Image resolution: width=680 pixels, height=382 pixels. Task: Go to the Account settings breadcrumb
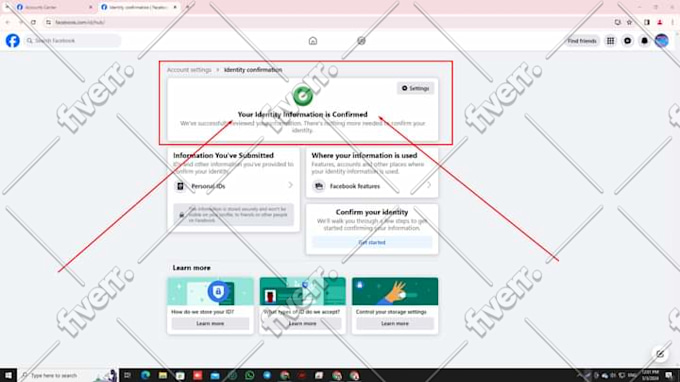tap(189, 70)
